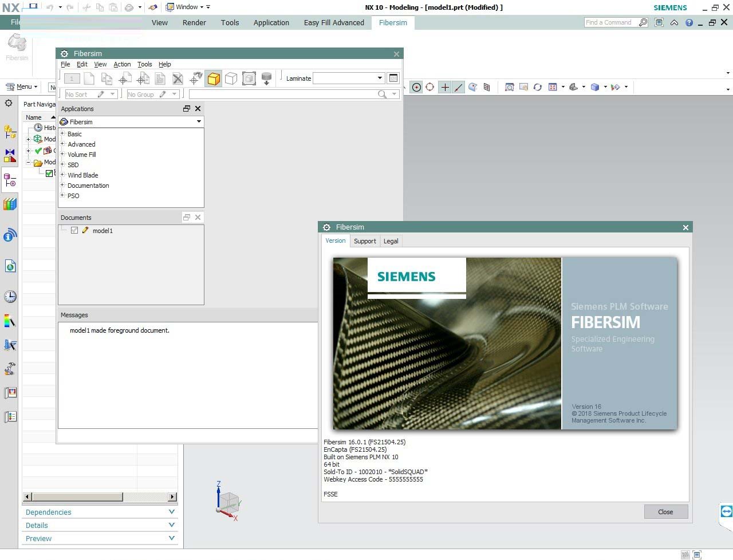Toggle the snap point crosshair option
733x560 pixels.
click(x=444, y=87)
